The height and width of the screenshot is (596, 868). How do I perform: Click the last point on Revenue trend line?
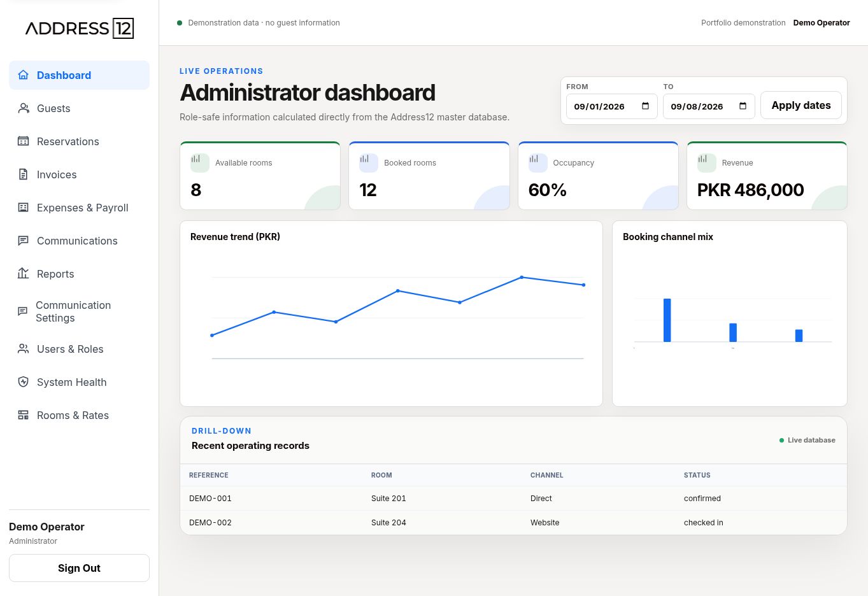click(x=584, y=285)
